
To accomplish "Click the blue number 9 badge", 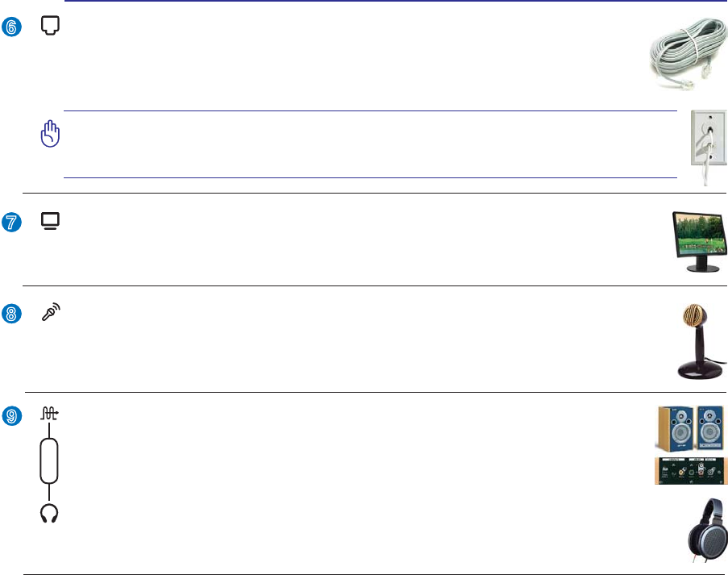I will tap(11, 415).
